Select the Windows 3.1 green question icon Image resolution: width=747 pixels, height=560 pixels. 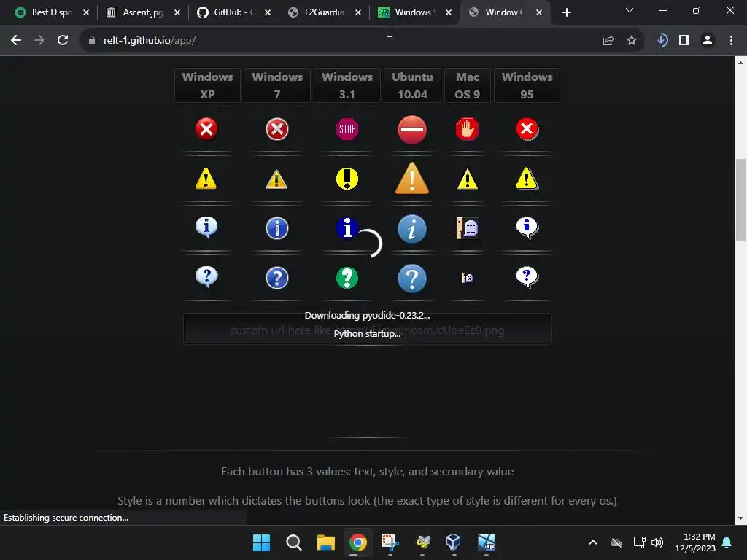(347, 278)
